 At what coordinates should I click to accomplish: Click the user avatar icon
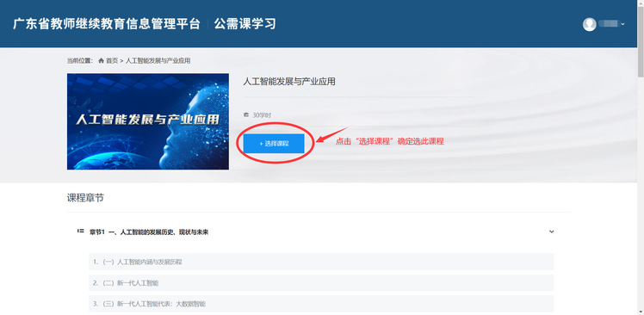pyautogui.click(x=590, y=24)
